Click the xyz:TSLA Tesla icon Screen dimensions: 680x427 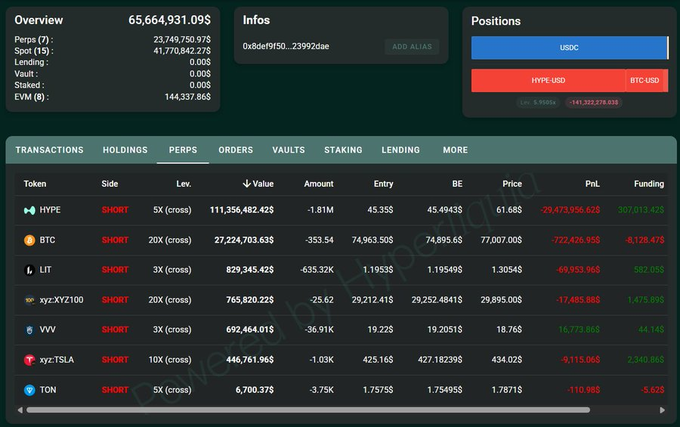coord(29,360)
